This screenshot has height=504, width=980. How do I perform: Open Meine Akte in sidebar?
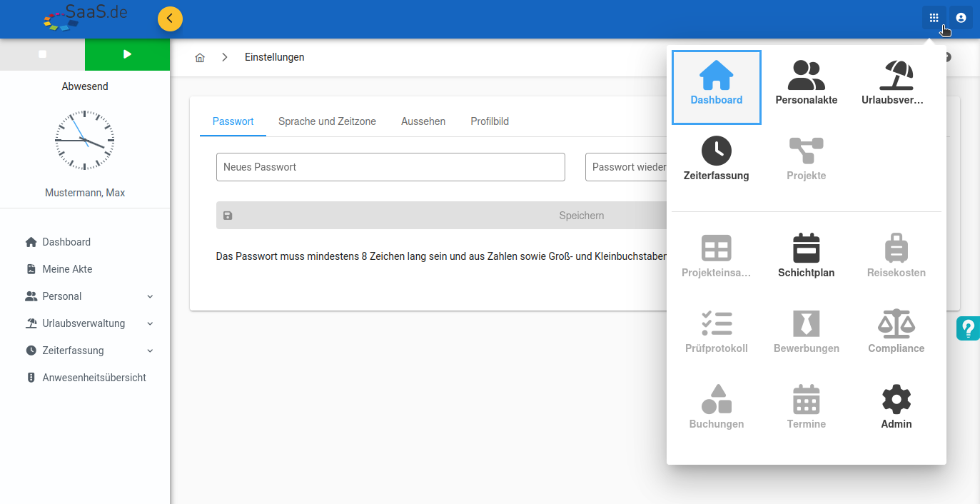pyautogui.click(x=67, y=269)
